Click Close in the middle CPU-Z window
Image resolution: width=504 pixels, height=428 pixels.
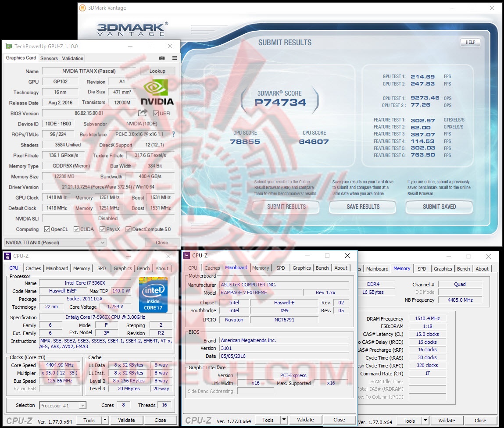339,420
